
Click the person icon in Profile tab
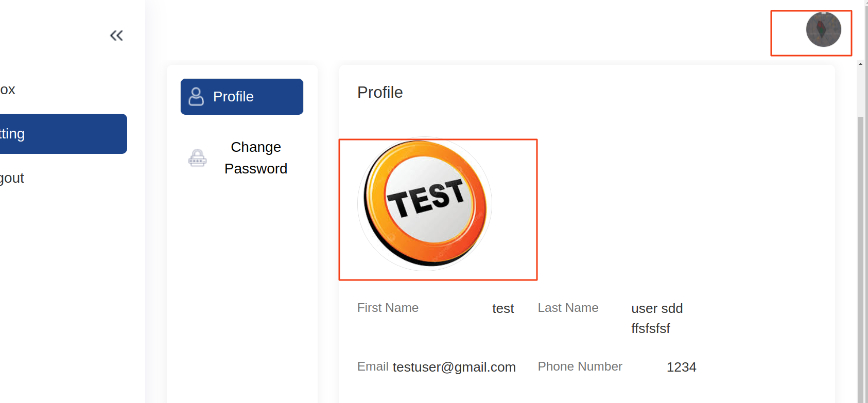pyautogui.click(x=196, y=97)
